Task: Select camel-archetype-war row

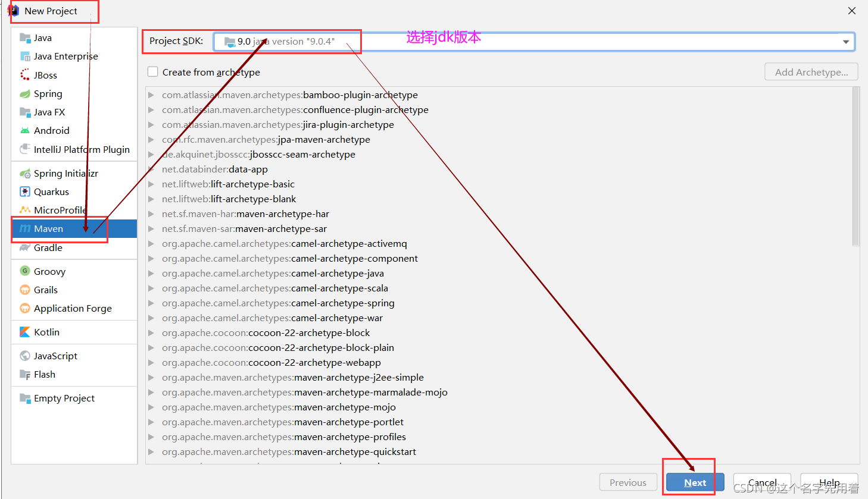Action: [499, 318]
